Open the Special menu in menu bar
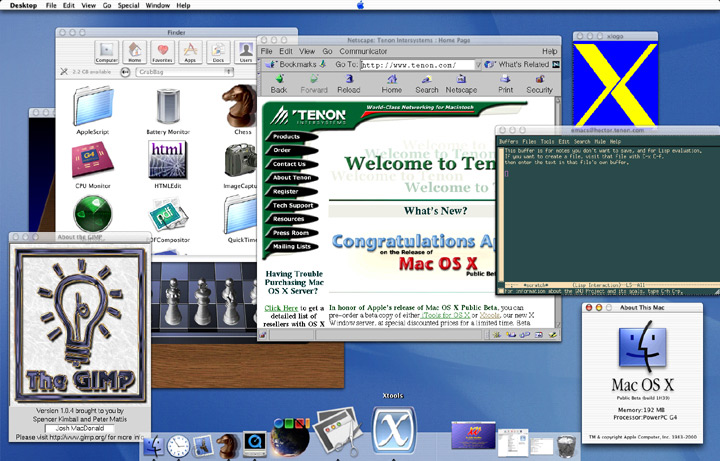 pyautogui.click(x=129, y=6)
